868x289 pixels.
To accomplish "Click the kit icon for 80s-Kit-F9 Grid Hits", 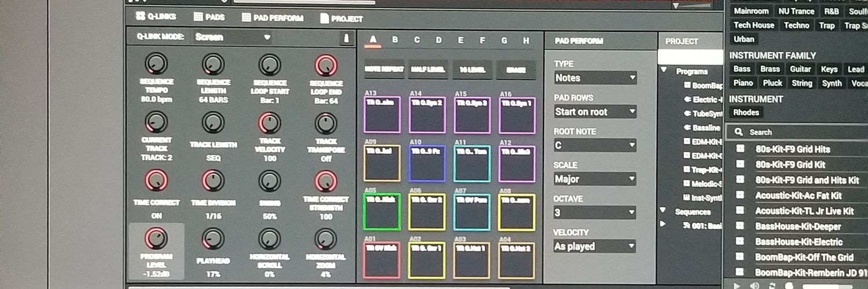I will coord(740,149).
